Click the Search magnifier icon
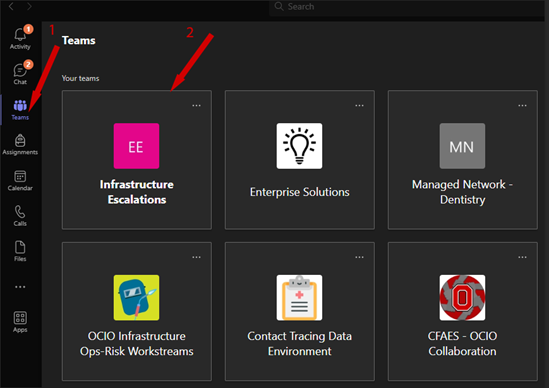 pos(279,6)
